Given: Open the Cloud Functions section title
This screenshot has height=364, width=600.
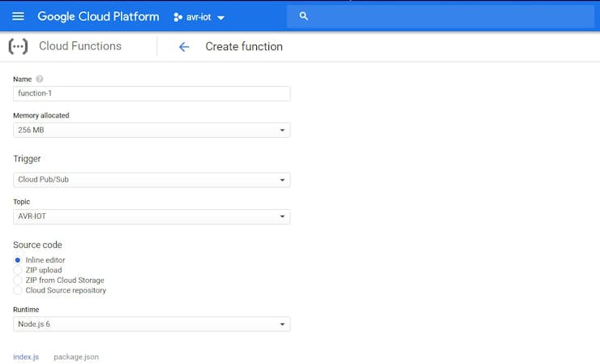Looking at the screenshot, I should (x=80, y=46).
